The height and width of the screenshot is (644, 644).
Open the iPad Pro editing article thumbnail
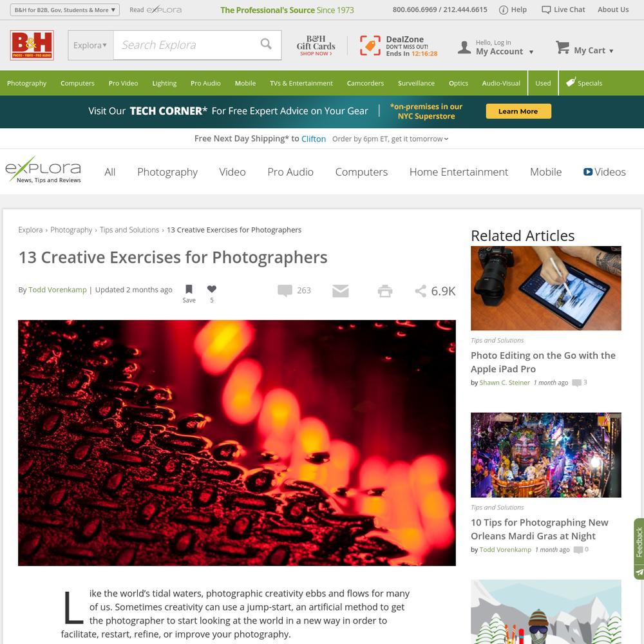(546, 288)
